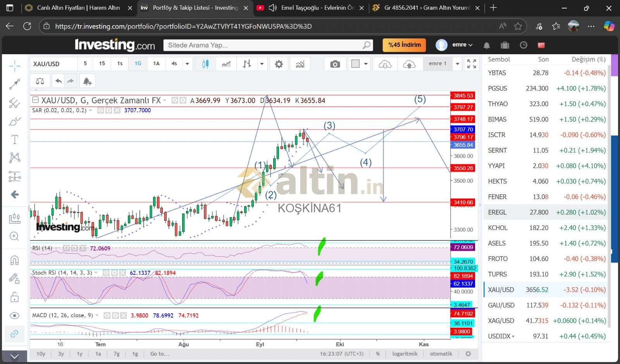Toggle the logaritmik scale option
Viewport: 620px width, 364px height.
405,354
